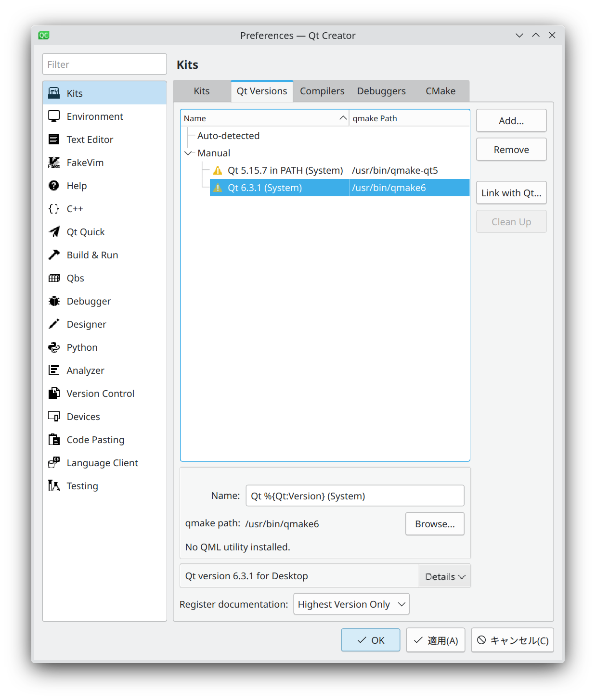Click the Name text field for Qt version
The image size is (596, 700).
pos(355,496)
